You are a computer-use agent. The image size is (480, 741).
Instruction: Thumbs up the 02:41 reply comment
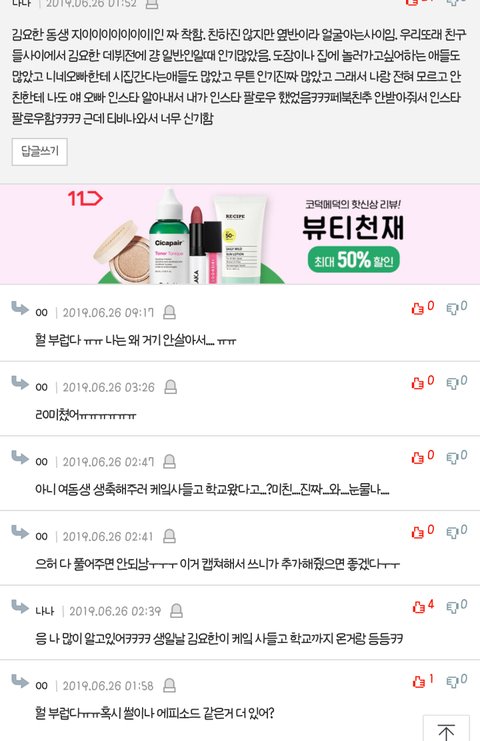point(422,531)
